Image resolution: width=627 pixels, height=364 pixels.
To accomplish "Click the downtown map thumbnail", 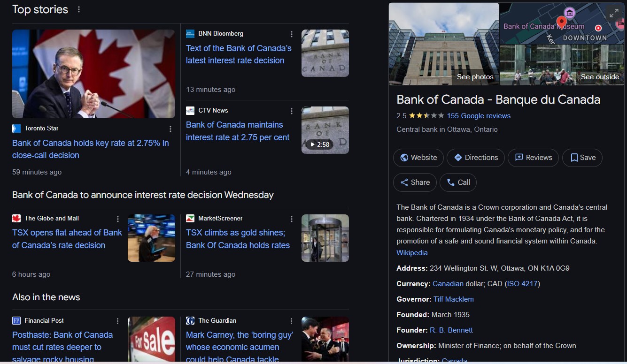I will pyautogui.click(x=562, y=23).
